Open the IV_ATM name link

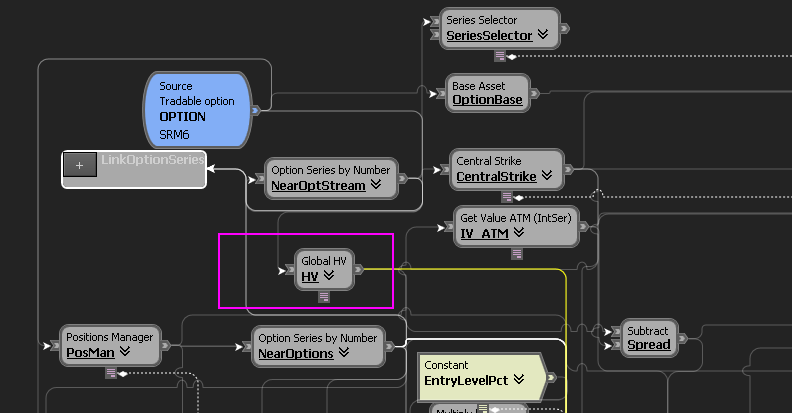[x=484, y=234]
